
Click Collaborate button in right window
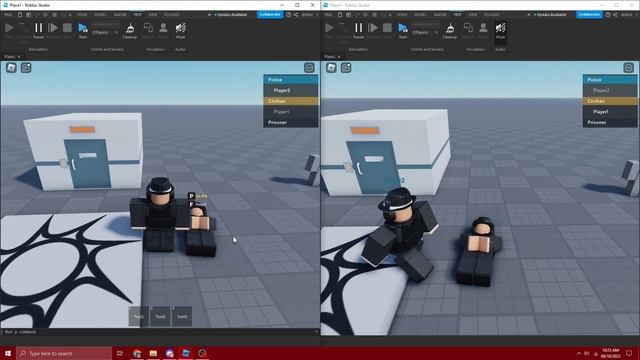[x=589, y=15]
